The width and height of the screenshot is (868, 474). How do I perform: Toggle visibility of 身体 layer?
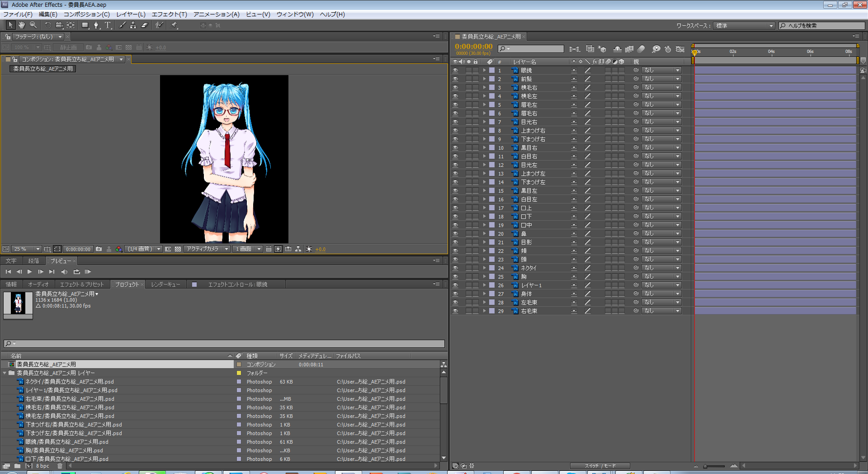pyautogui.click(x=455, y=294)
